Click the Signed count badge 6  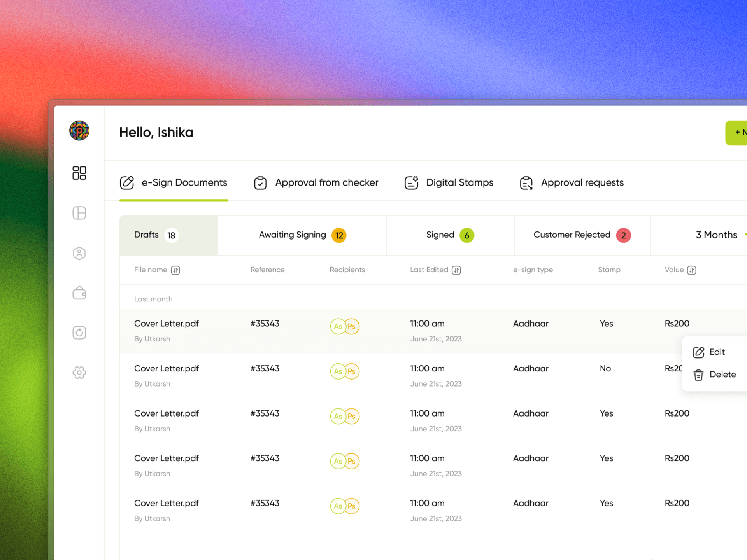[466, 235]
